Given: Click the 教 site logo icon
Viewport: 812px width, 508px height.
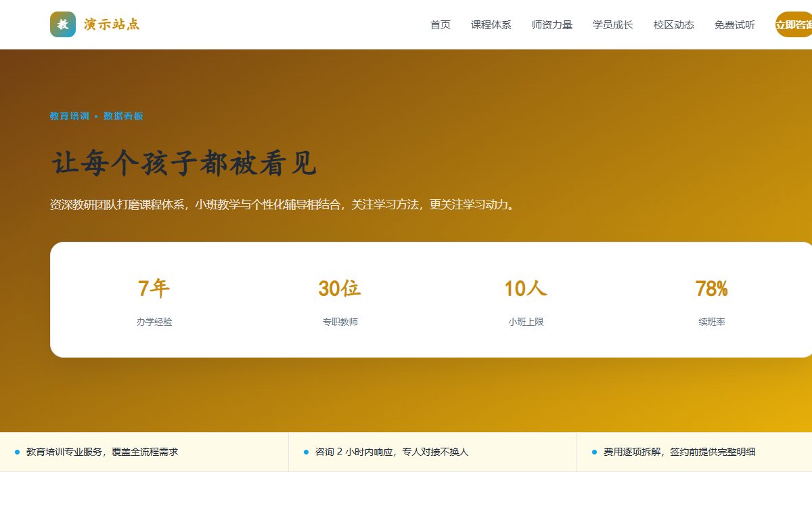Looking at the screenshot, I should [x=63, y=24].
